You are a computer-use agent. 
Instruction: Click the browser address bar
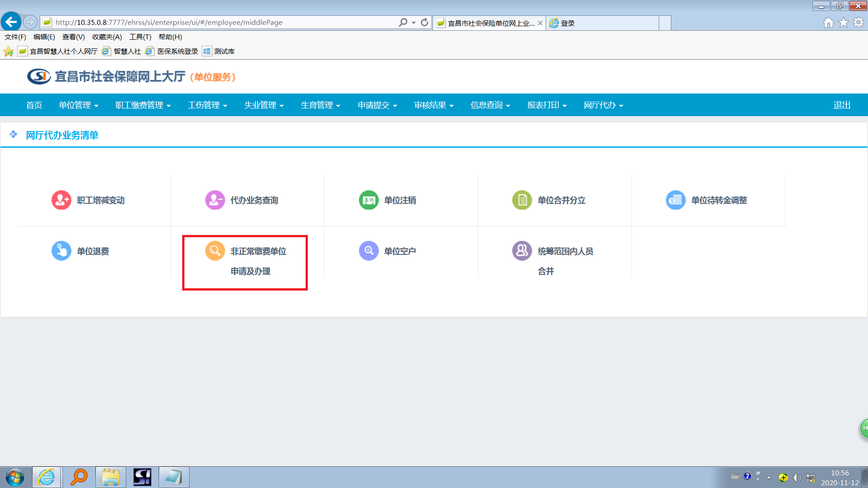pos(222,22)
